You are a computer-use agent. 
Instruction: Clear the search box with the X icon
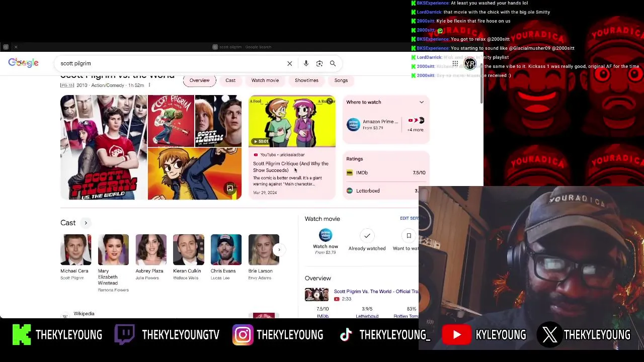(x=290, y=63)
